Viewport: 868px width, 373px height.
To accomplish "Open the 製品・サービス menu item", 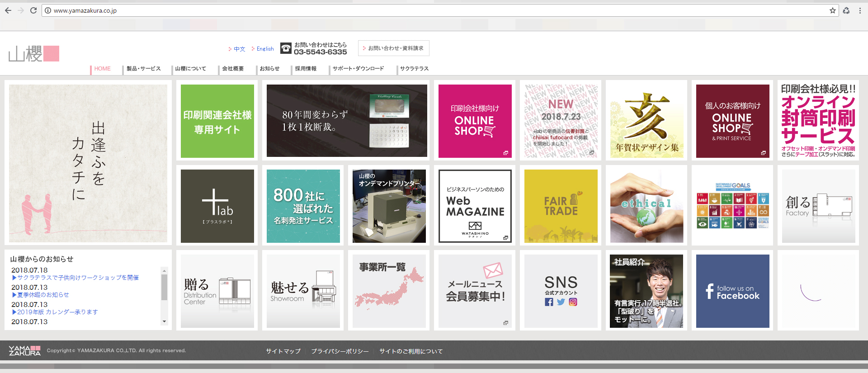I will [143, 69].
